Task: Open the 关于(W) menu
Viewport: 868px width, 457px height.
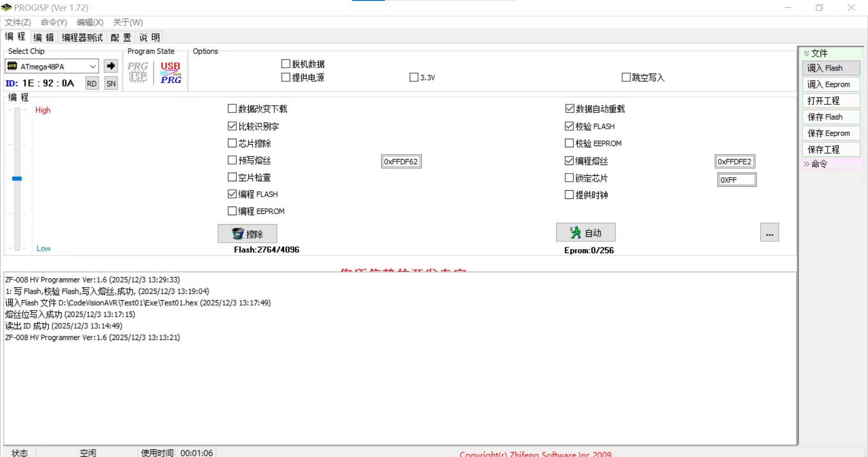Action: (x=128, y=23)
